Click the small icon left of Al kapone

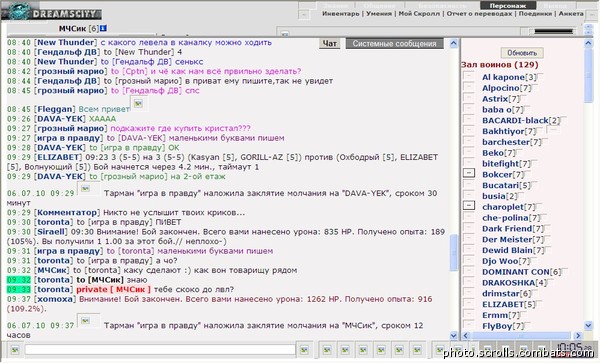click(469, 76)
